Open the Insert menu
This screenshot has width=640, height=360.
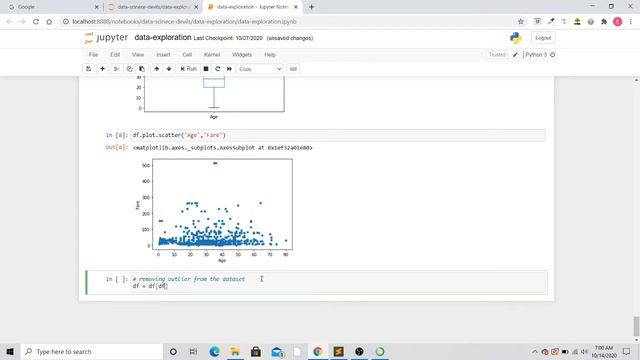point(163,55)
